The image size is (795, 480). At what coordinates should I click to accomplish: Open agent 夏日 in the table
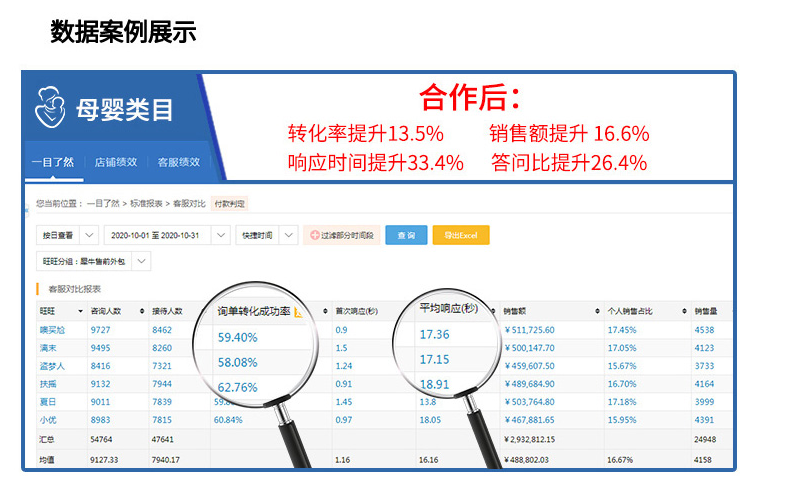[x=48, y=402]
